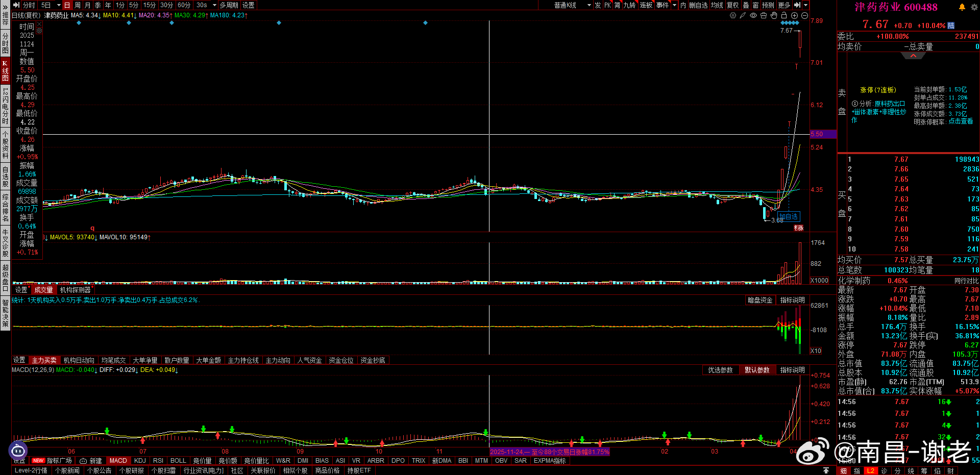Click the 同行对比 peer comparison link

(966, 281)
